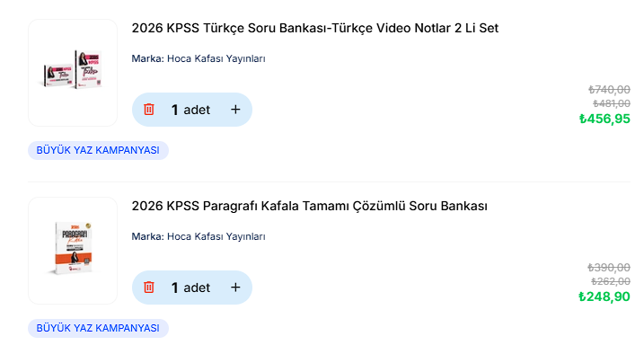644x354 pixels.
Task: Delete the Paragrafı Kafala book using trash icon
Action: pos(149,288)
